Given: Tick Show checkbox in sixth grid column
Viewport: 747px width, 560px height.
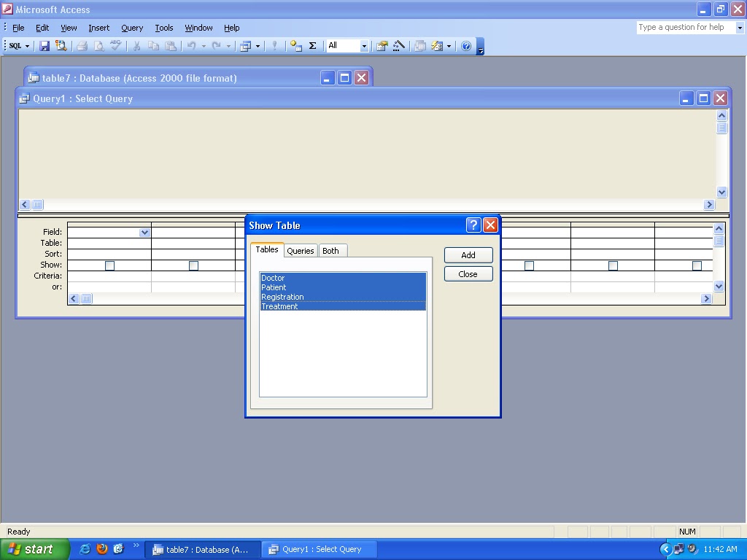Looking at the screenshot, I should click(x=530, y=265).
